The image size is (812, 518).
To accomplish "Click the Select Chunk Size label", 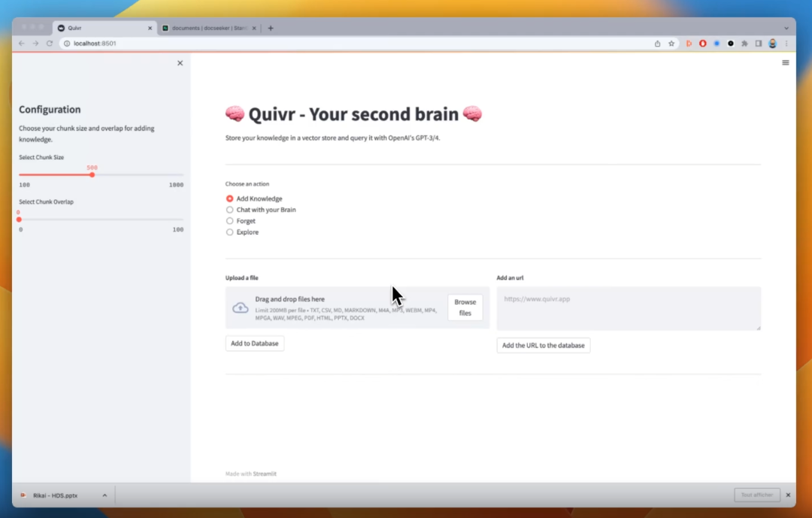I will 41,157.
